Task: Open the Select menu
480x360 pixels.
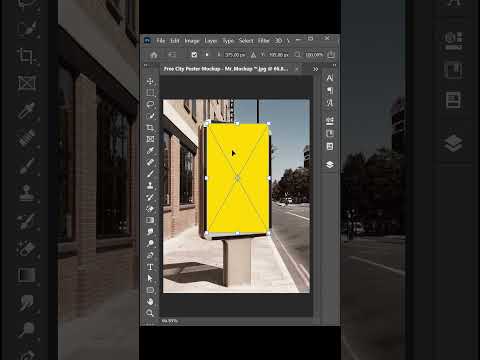Action: 246,41
